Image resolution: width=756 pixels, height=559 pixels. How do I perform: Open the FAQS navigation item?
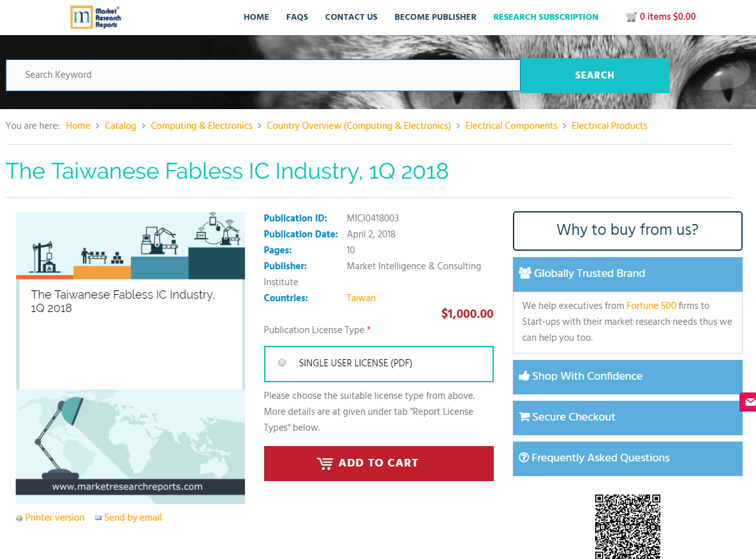(x=297, y=17)
